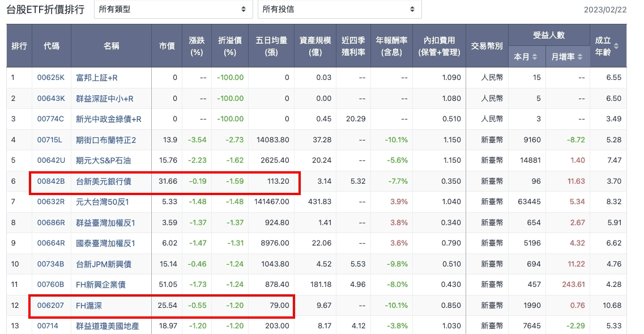Select the 14083.80 volume cell
Image resolution: width=644 pixels, height=334 pixels.
272,140
